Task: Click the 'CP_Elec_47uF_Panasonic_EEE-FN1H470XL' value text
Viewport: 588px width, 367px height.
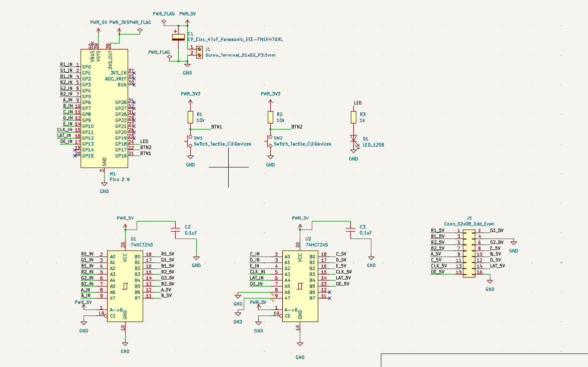Action: point(235,39)
